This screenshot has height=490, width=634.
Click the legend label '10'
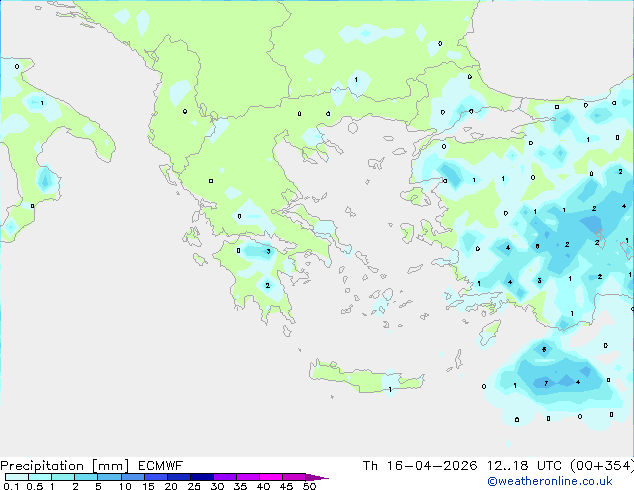pyautogui.click(x=125, y=486)
